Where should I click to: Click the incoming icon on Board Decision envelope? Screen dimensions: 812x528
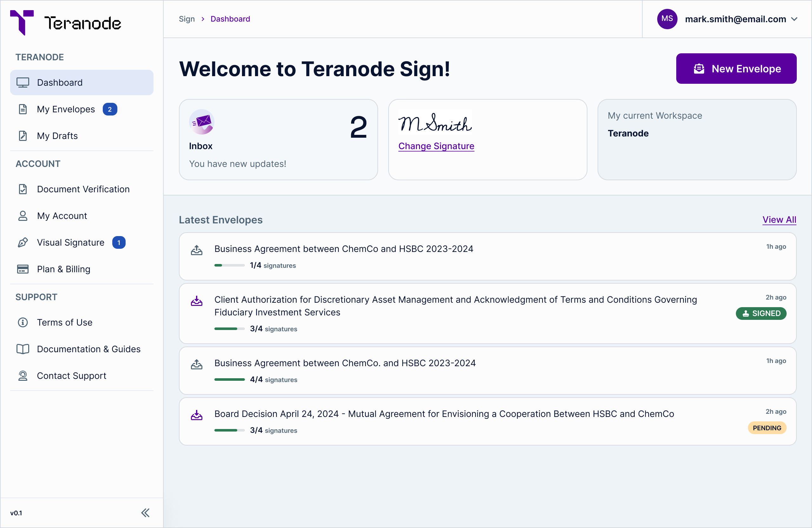197,415
